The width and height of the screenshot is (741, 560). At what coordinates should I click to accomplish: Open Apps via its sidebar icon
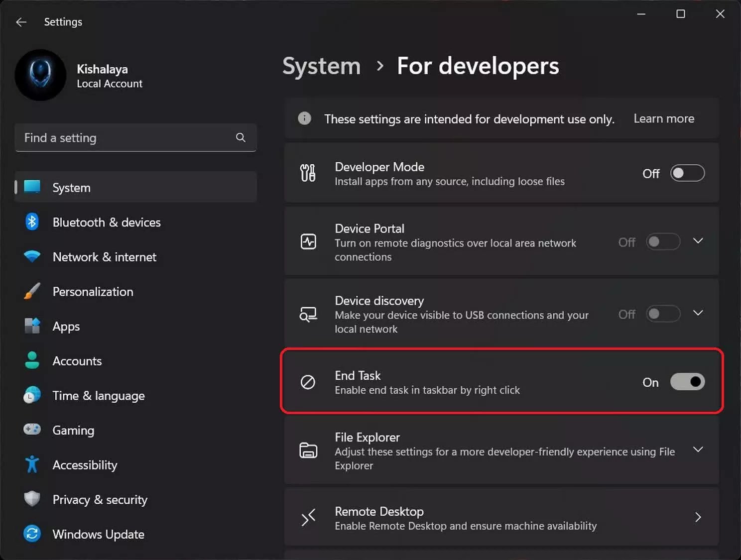tap(32, 326)
